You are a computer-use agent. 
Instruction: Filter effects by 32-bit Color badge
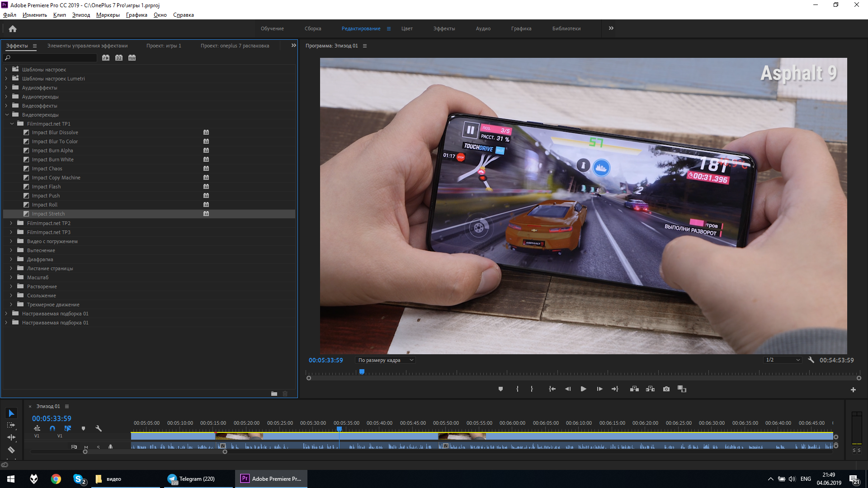pos(119,58)
